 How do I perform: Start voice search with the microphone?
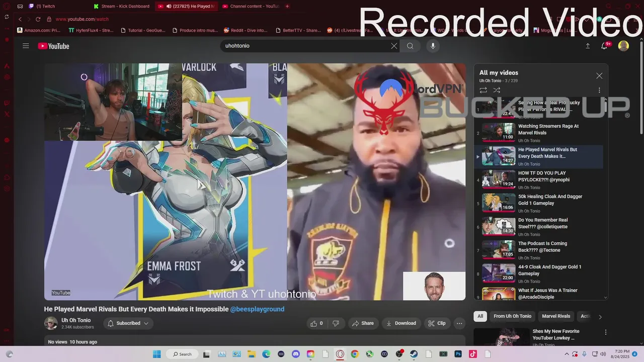(x=433, y=46)
